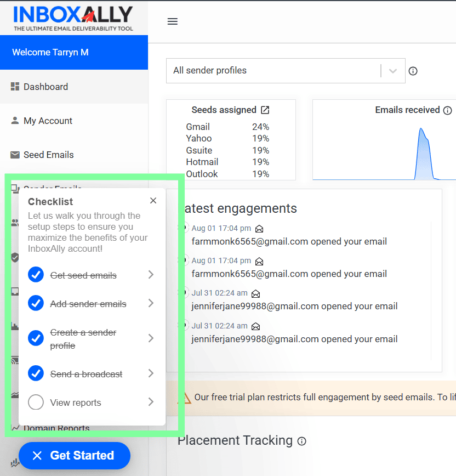Viewport: 456px width, 476px height.
Task: Open the Seeds assigned external link icon
Action: [x=265, y=110]
